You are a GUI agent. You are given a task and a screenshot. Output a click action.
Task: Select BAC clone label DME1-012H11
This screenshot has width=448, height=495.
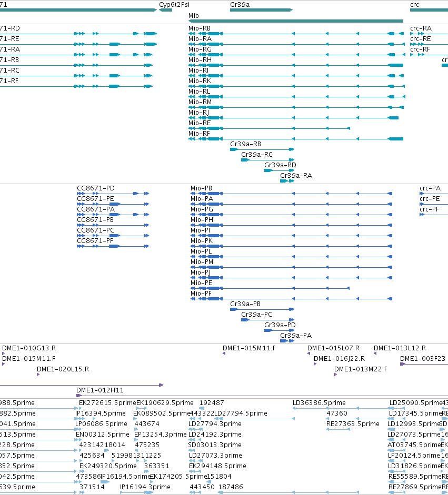pyautogui.click(x=100, y=390)
